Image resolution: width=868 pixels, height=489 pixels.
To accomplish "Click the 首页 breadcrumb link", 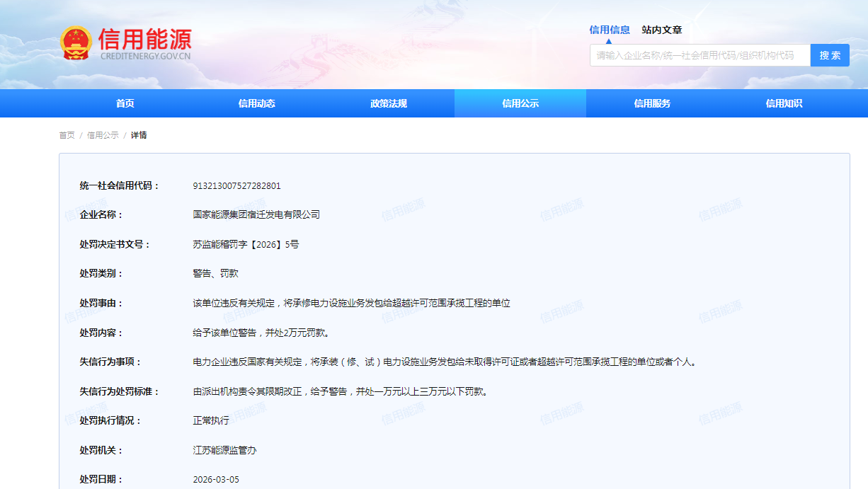I will [x=67, y=135].
